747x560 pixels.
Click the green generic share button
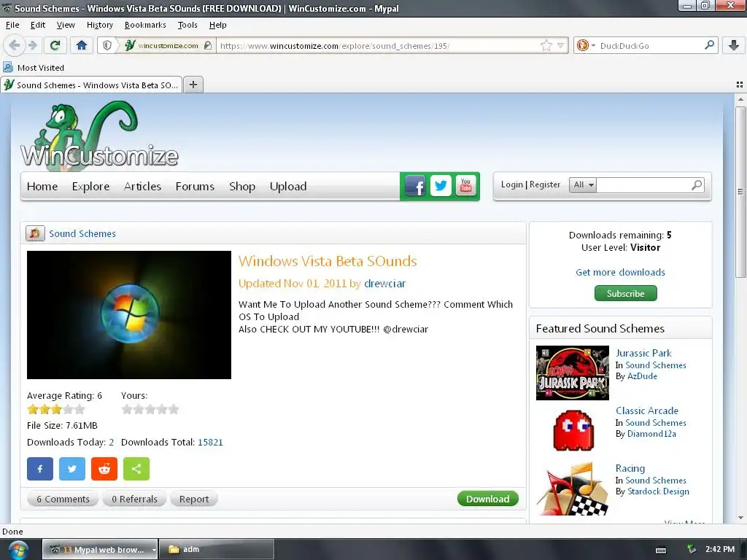(136, 469)
